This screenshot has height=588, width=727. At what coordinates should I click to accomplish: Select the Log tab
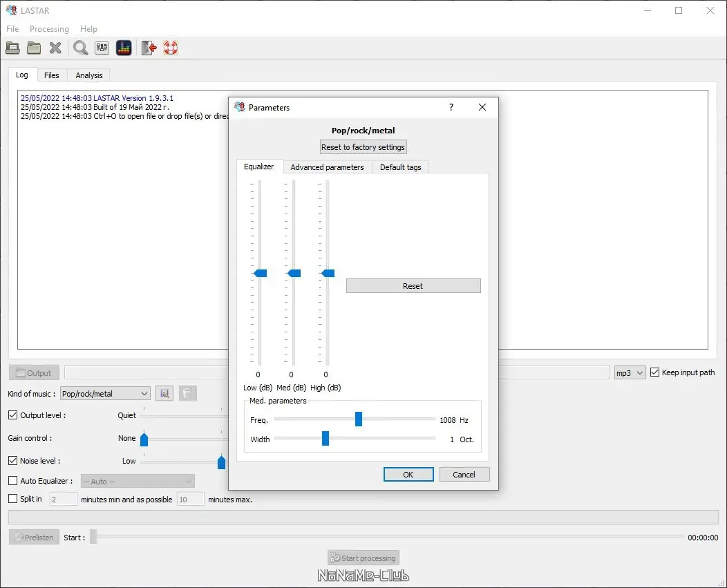point(22,75)
